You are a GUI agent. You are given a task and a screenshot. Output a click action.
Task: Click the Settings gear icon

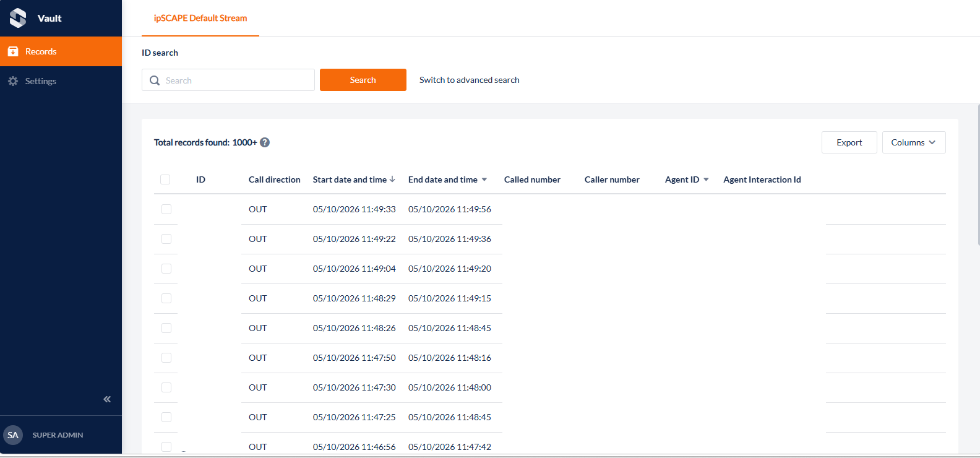[x=13, y=81]
